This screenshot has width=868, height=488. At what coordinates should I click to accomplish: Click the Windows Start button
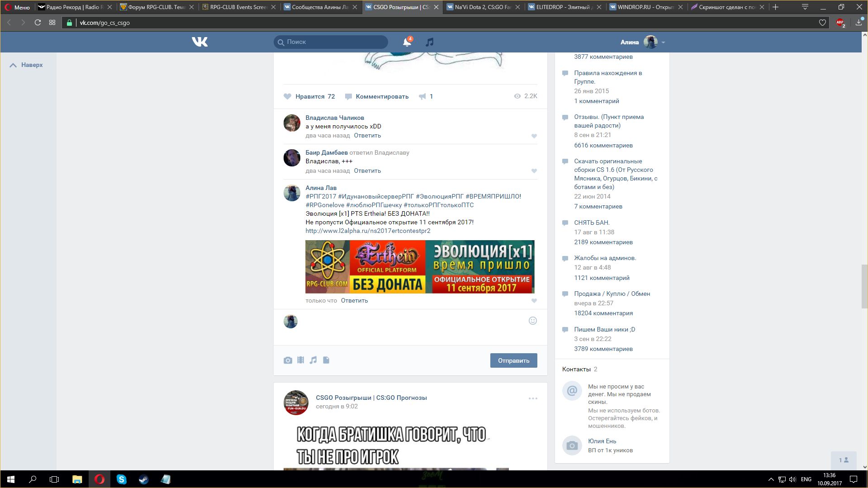[x=11, y=479]
